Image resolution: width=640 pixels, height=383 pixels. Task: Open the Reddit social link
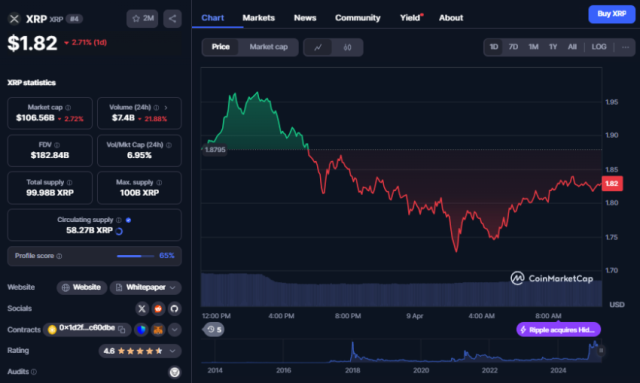point(158,309)
